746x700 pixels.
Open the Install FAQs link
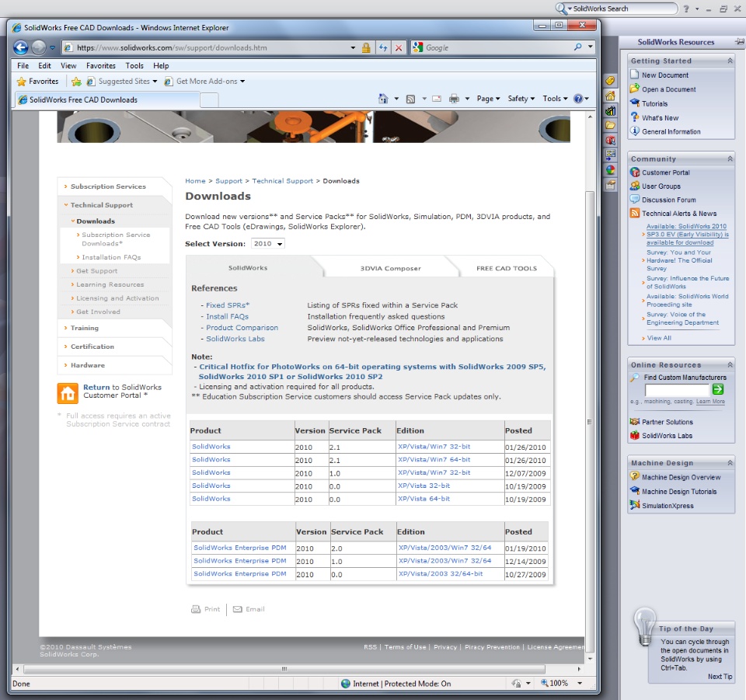point(227,316)
